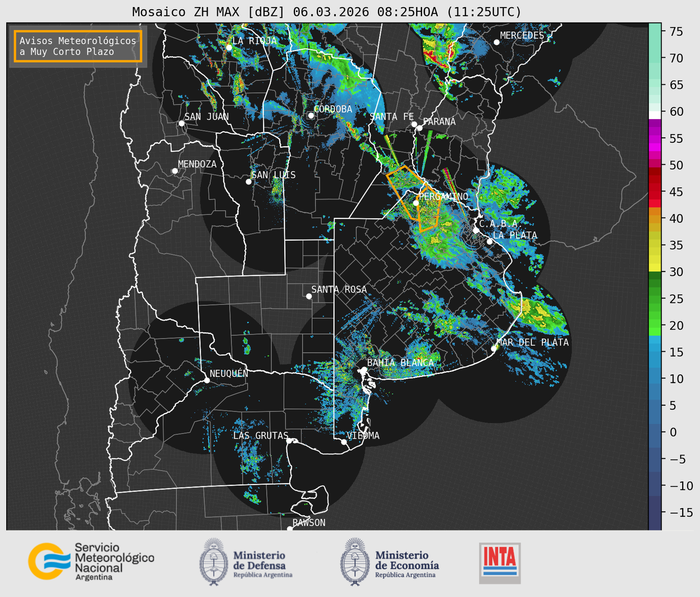Image resolution: width=700 pixels, height=597 pixels.
Task: Select the SANTA ROSA city dot
Action: click(x=309, y=296)
